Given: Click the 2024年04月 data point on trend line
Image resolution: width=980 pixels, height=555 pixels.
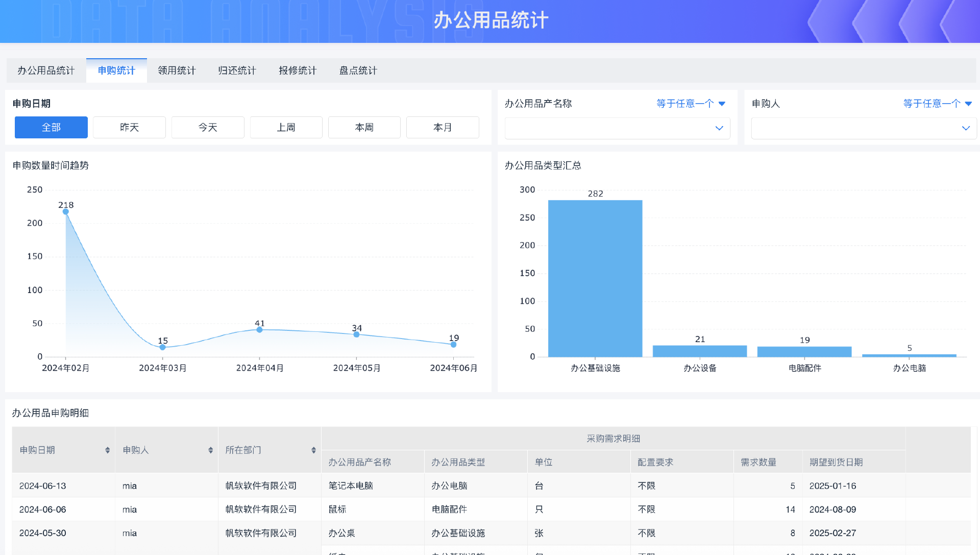Looking at the screenshot, I should (259, 329).
